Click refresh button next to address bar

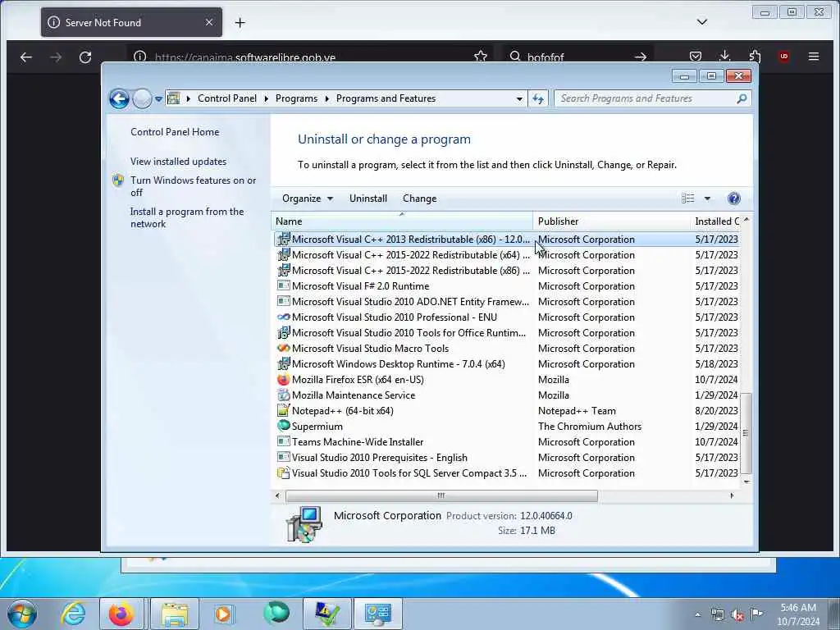tap(538, 98)
